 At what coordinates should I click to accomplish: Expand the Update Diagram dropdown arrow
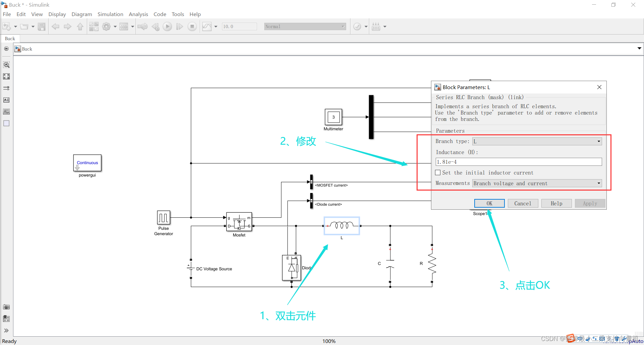pos(366,26)
